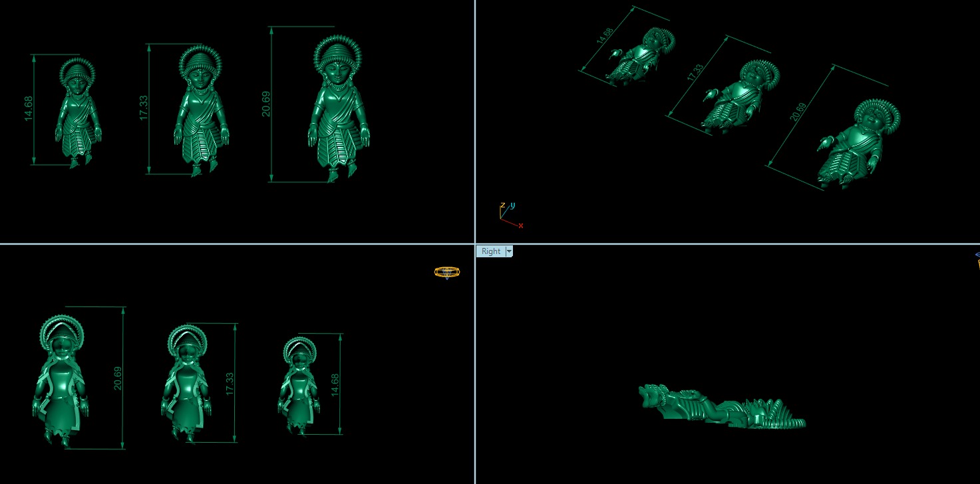Pick the smallest tilted figurine in perspective view
The width and height of the screenshot is (980, 484).
click(x=643, y=57)
